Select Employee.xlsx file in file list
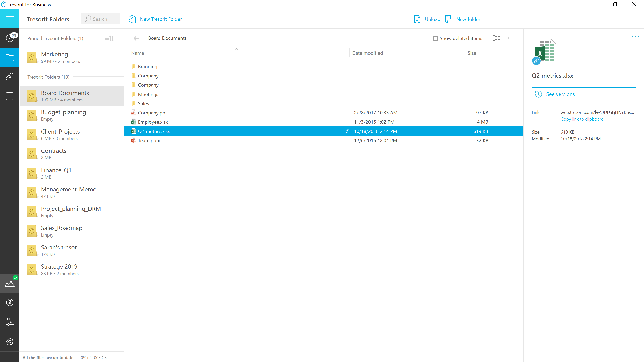 click(x=153, y=121)
